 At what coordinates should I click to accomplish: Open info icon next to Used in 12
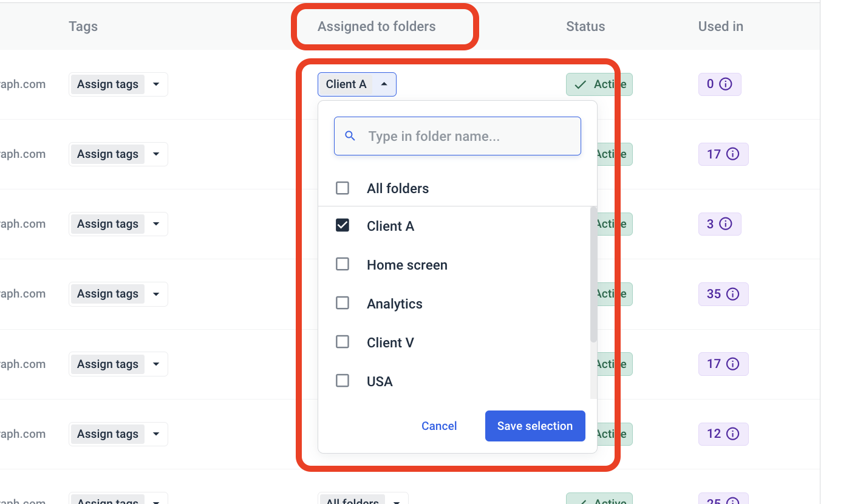tap(732, 434)
